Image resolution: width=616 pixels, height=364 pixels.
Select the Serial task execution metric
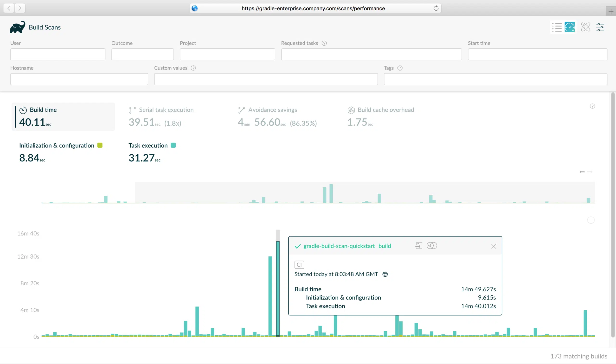tap(161, 117)
